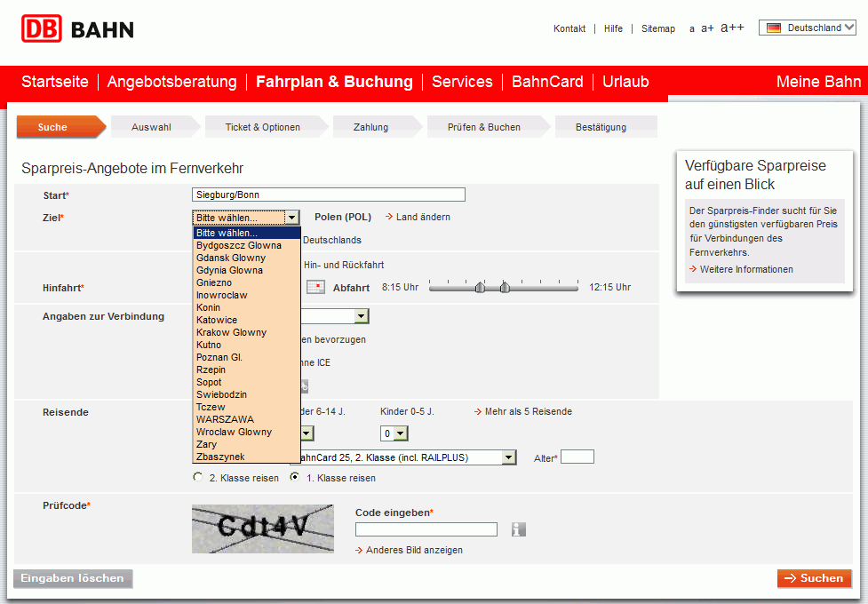Set the normal font size 'a'
Image resolution: width=868 pixels, height=604 pixels.
tap(692, 28)
